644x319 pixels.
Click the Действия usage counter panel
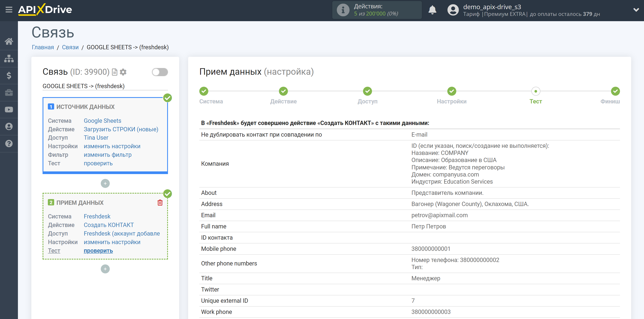coord(377,10)
